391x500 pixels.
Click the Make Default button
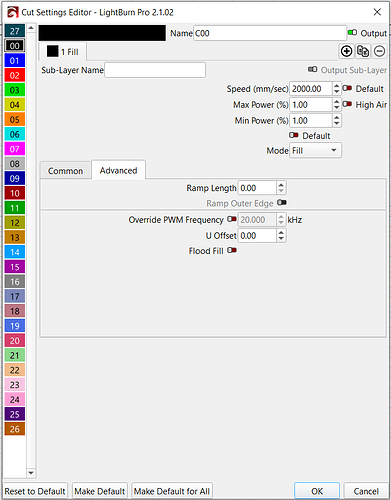click(x=100, y=491)
